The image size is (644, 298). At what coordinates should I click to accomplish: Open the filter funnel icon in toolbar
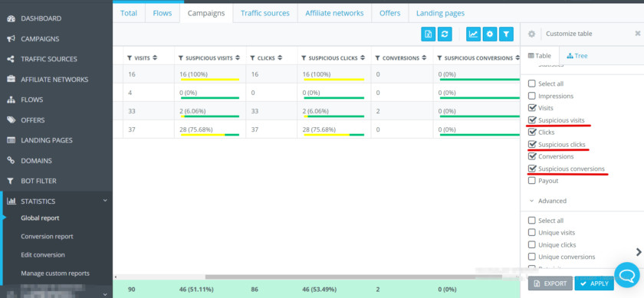[x=506, y=34]
